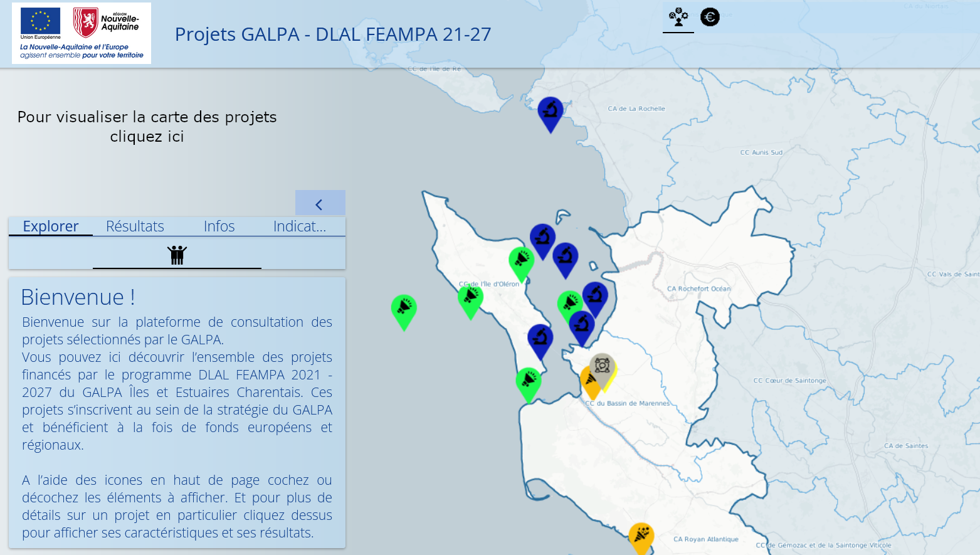Toggle the thematic categories icon in header

click(x=678, y=17)
